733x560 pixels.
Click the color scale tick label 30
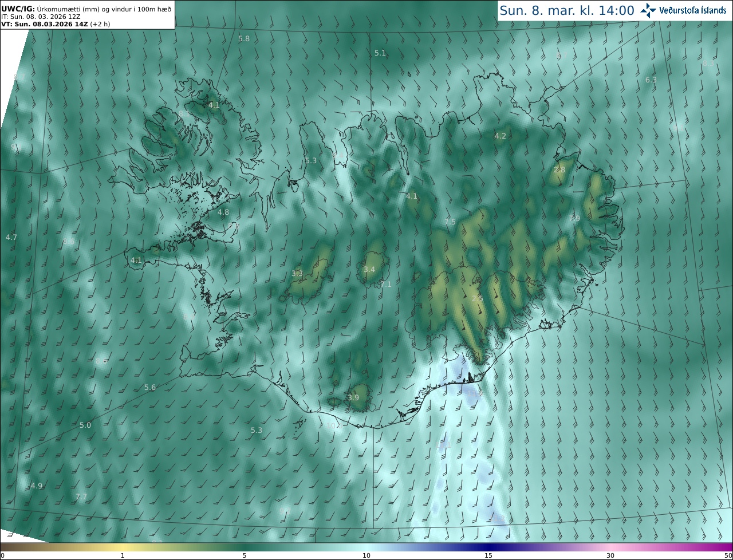point(610,555)
